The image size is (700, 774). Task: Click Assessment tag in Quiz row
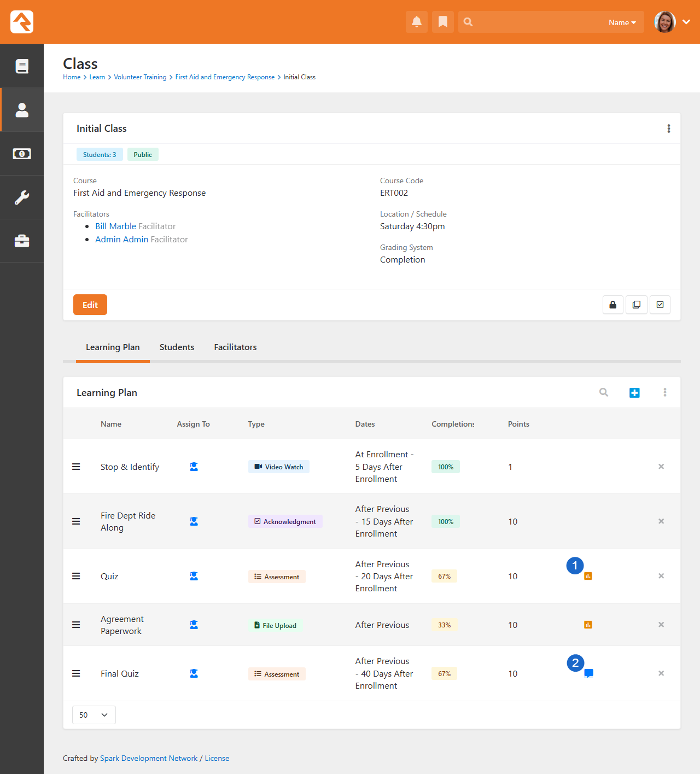[x=277, y=577]
